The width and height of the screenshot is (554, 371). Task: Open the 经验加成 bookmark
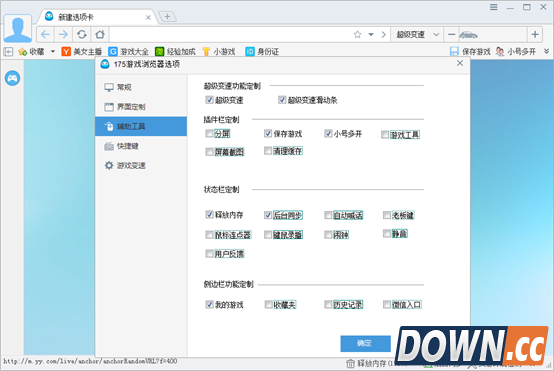pyautogui.click(x=175, y=52)
